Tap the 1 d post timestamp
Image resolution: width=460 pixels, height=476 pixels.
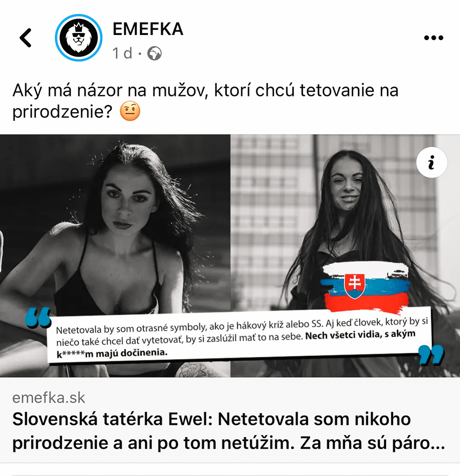coord(122,53)
